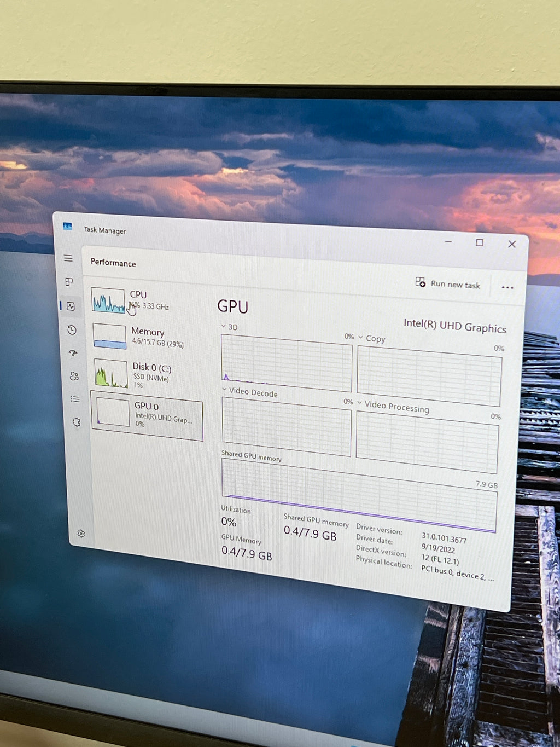Screen dimensions: 560x747
Task: Open the Details page icon
Action: pyautogui.click(x=75, y=399)
